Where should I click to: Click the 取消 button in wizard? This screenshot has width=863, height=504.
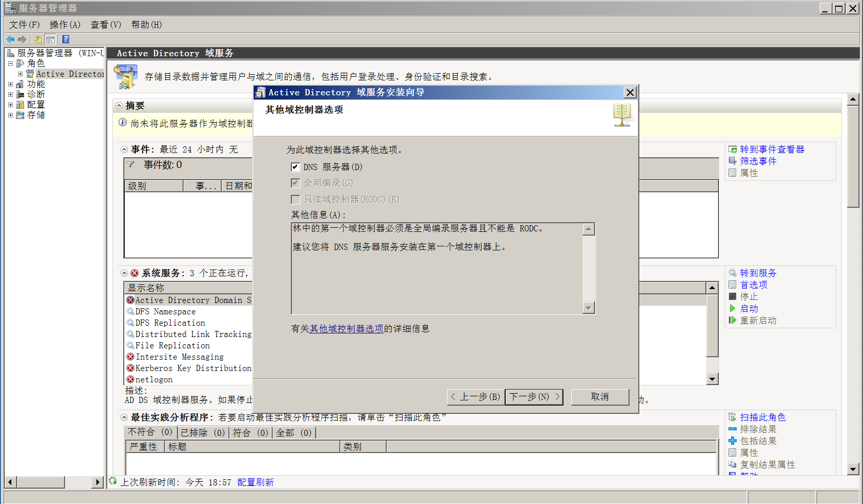click(x=600, y=397)
